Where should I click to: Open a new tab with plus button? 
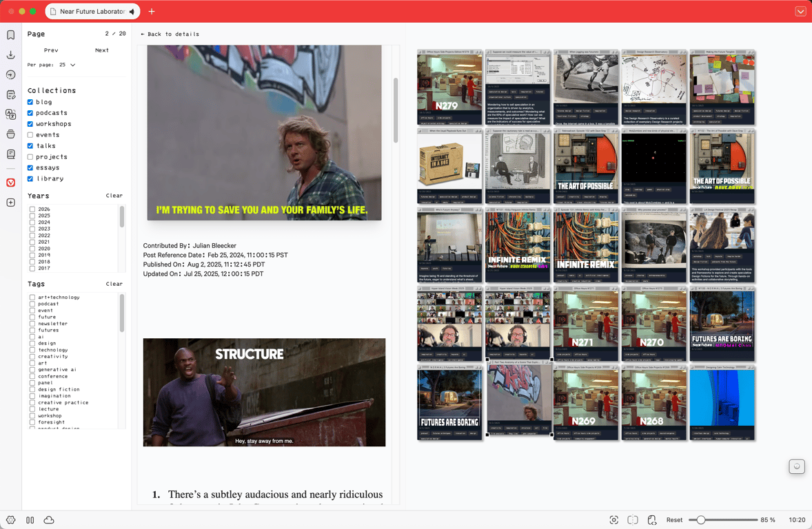[x=152, y=12]
